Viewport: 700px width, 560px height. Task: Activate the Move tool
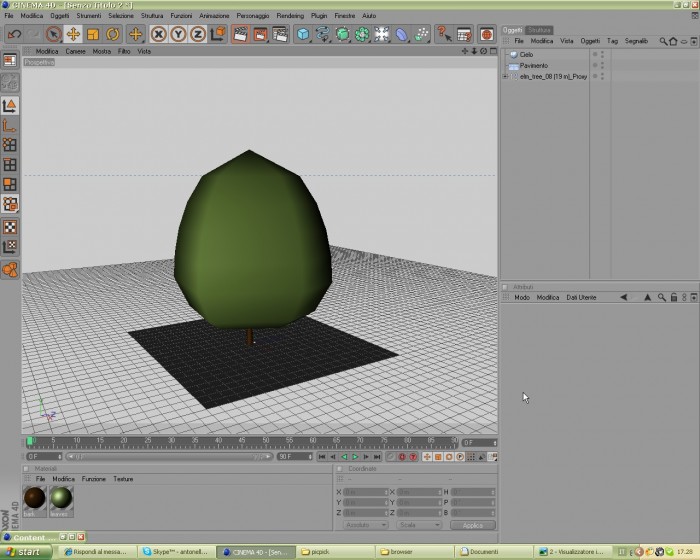tap(73, 34)
